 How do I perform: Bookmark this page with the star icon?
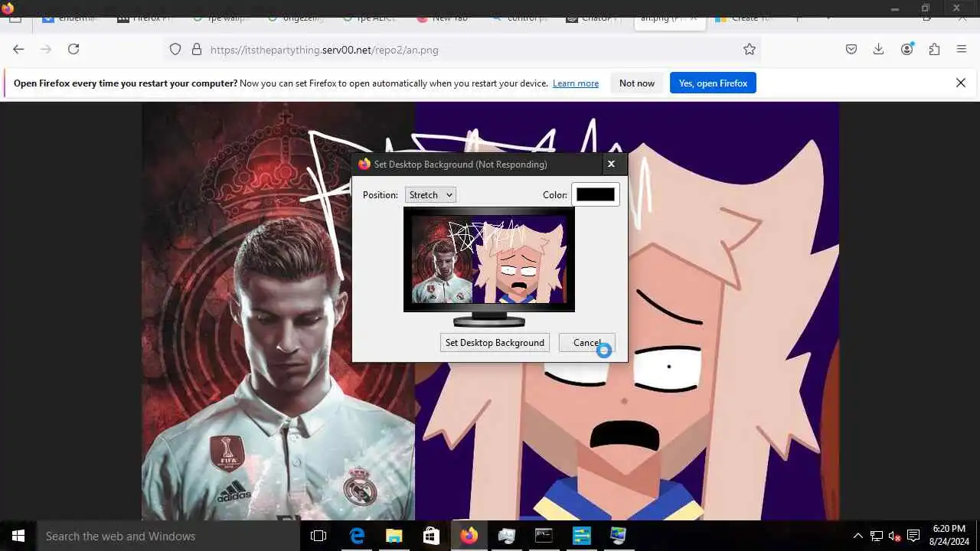click(x=750, y=49)
